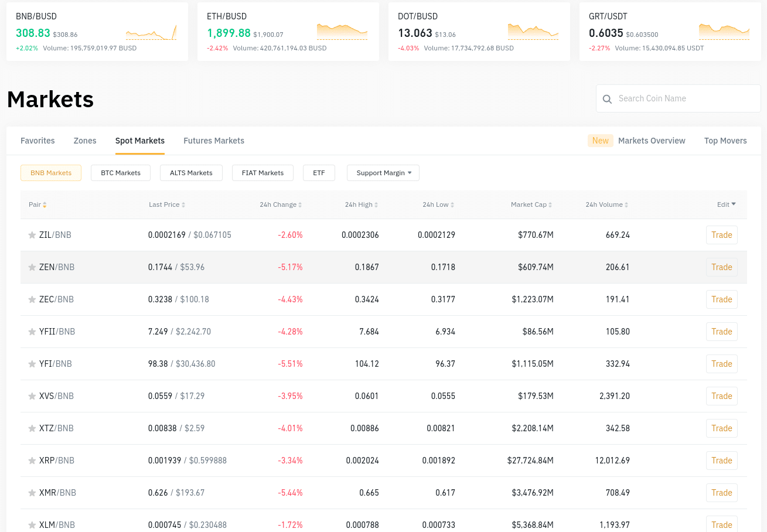Open the Futures Markets tab

coord(214,141)
